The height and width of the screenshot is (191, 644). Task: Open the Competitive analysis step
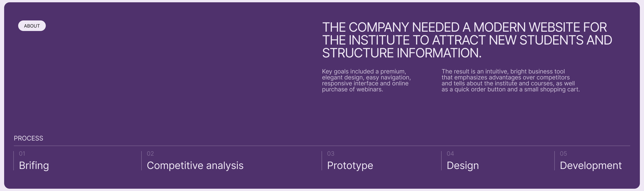195,166
